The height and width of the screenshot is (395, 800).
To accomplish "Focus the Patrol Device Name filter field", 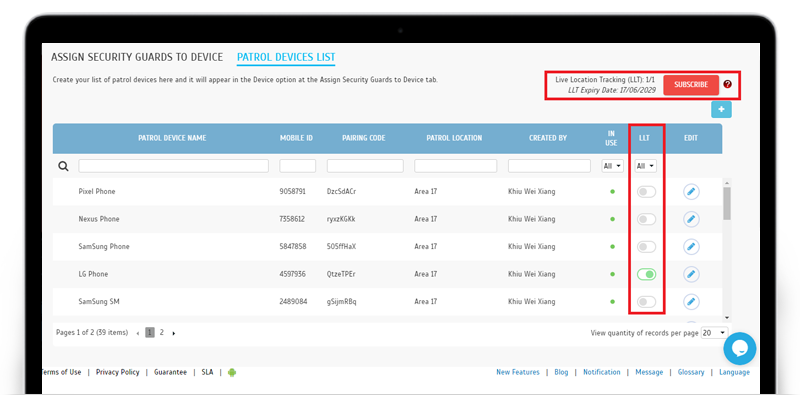I will point(173,166).
